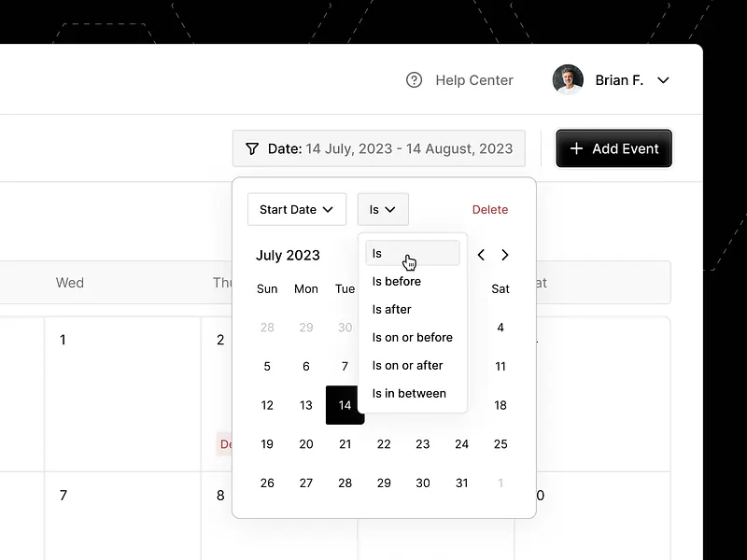The image size is (747, 560).
Task: Select July 5 on the calendar
Action: point(267,366)
